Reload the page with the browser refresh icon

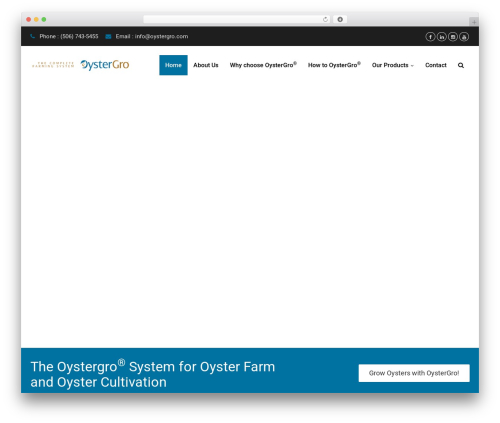[x=325, y=20]
